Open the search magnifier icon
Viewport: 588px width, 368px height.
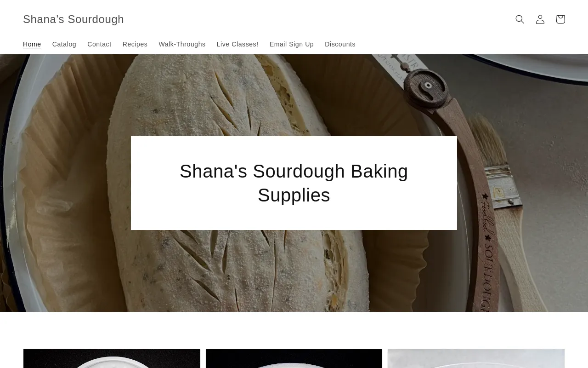[x=520, y=19]
